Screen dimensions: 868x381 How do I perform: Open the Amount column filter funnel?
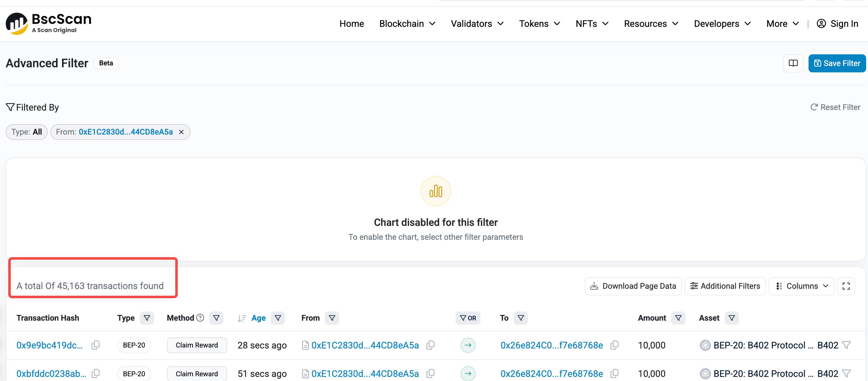click(679, 318)
